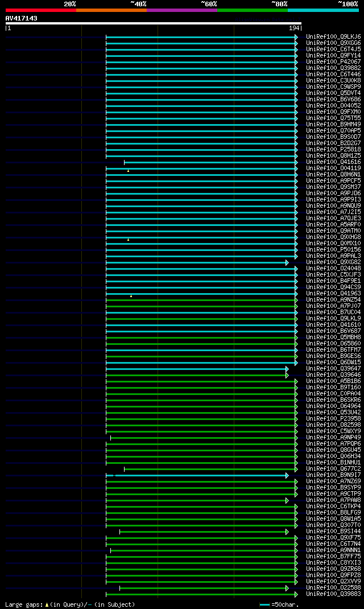Viewport: 364px width, 609px height.
Task: Click the yellow gap marker below the O04119 row
Action: tap(128, 171)
